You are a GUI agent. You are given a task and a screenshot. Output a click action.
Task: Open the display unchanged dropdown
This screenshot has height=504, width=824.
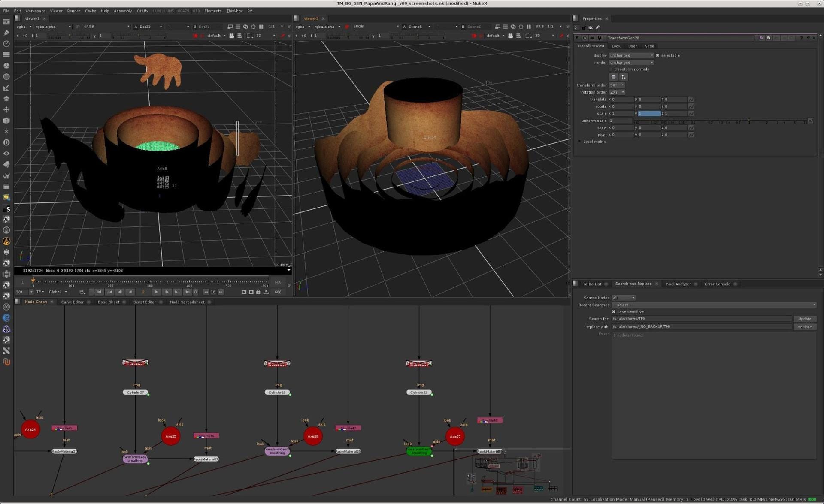coord(631,55)
